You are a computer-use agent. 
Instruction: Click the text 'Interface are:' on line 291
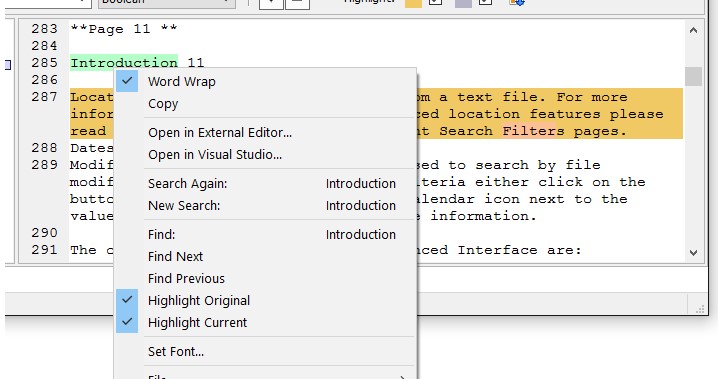pos(519,250)
